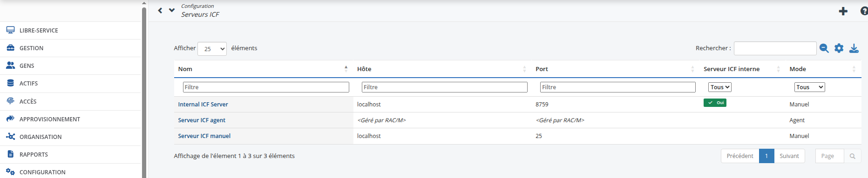Click the Accès fingerprint icon

coord(10,101)
